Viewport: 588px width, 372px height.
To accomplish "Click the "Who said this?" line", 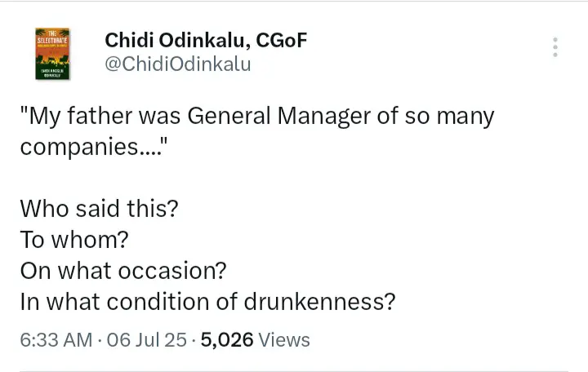I will click(98, 209).
